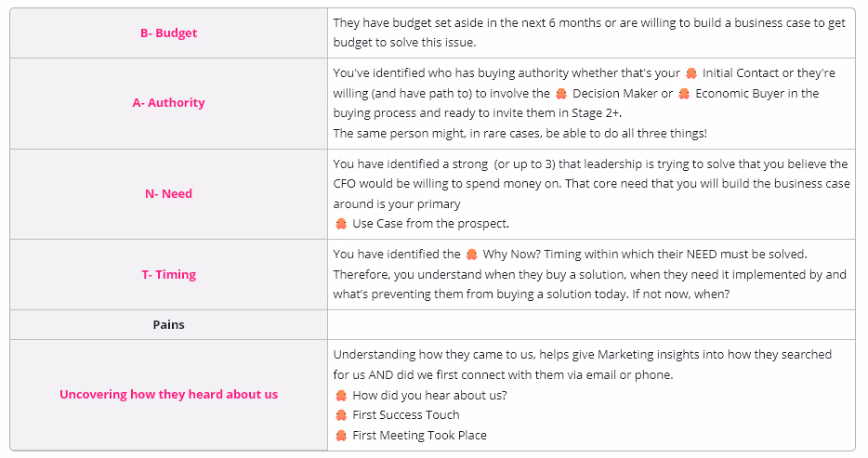This screenshot has width=868, height=458.
Task: Click the HubSpot icon before Use Case
Action: pos(341,224)
